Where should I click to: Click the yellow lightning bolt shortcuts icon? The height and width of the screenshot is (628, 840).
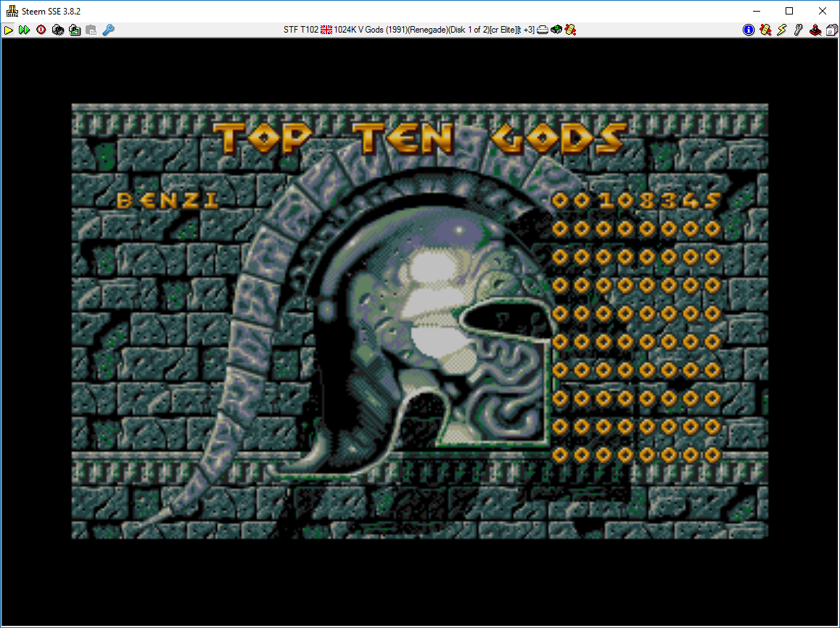[x=782, y=30]
